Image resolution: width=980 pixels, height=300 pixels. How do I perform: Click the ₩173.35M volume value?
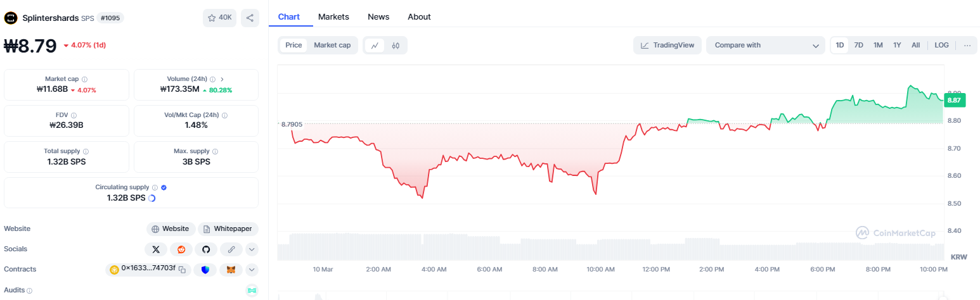[x=179, y=89]
